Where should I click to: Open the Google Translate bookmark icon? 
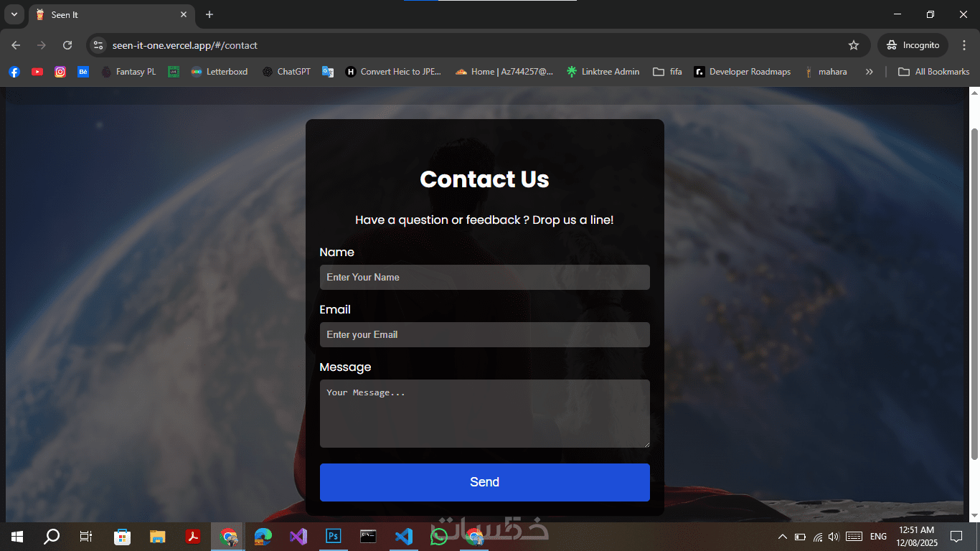point(328,72)
